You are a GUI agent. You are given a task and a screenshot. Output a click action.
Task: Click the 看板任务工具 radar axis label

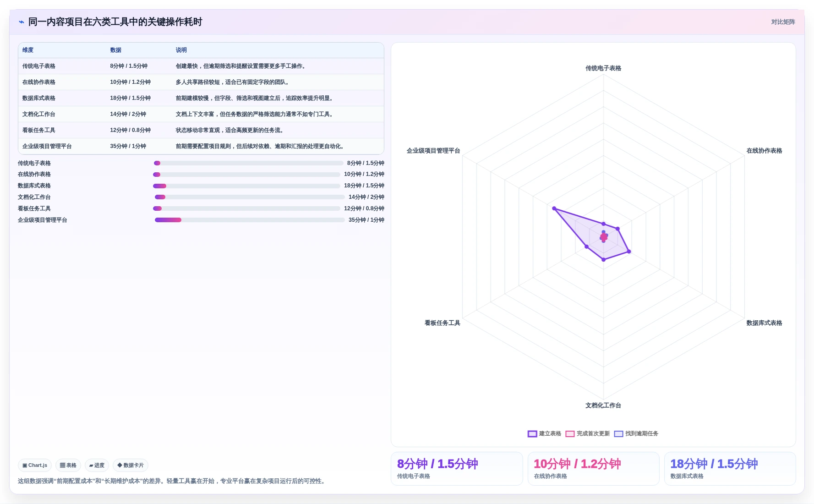pyautogui.click(x=443, y=323)
